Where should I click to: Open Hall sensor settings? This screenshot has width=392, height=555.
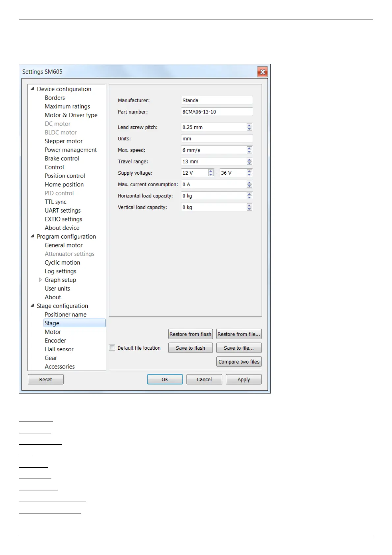(x=59, y=349)
